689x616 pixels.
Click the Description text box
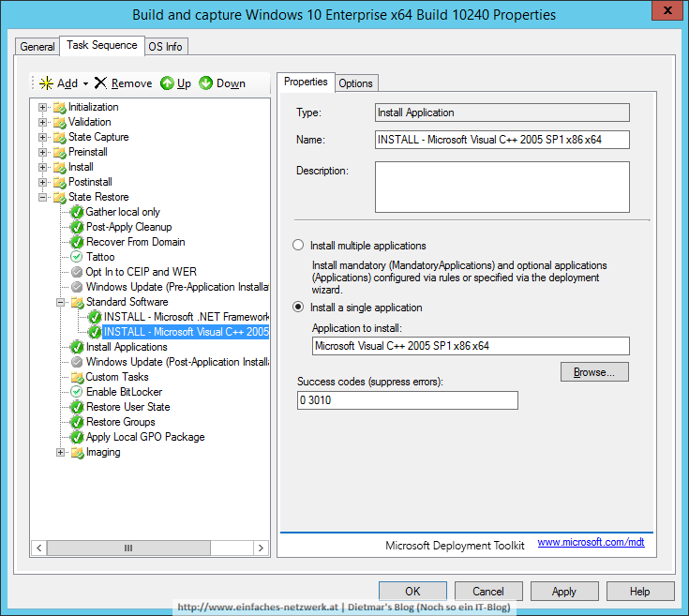click(x=502, y=187)
